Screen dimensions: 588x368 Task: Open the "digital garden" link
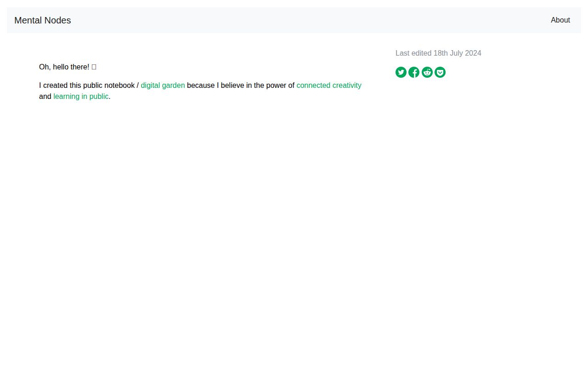click(x=163, y=86)
